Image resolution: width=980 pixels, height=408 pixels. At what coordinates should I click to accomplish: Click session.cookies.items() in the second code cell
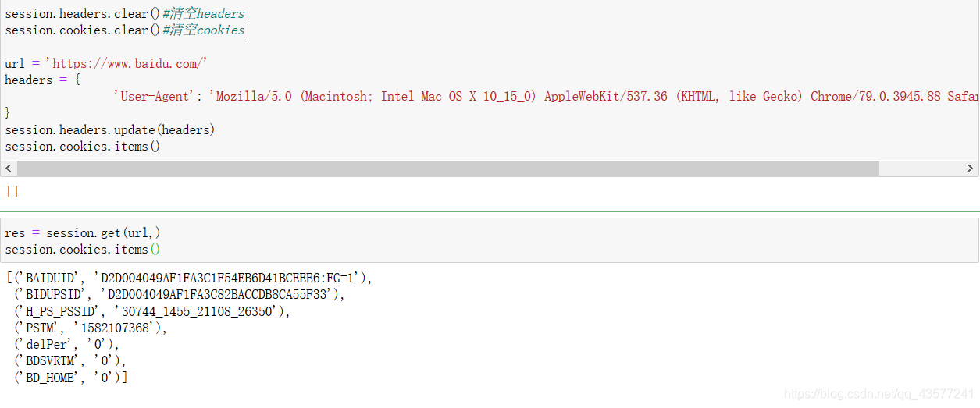pos(82,250)
